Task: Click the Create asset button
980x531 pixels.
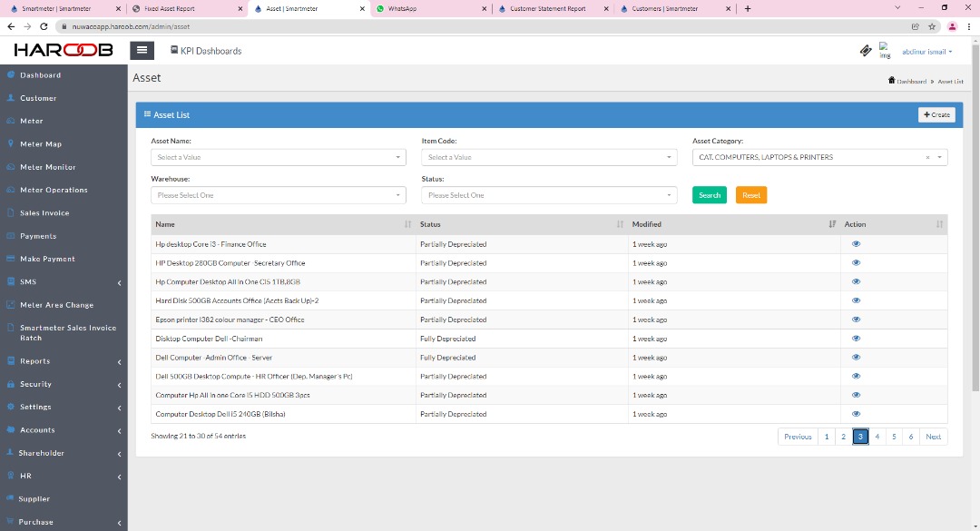Action: click(936, 114)
